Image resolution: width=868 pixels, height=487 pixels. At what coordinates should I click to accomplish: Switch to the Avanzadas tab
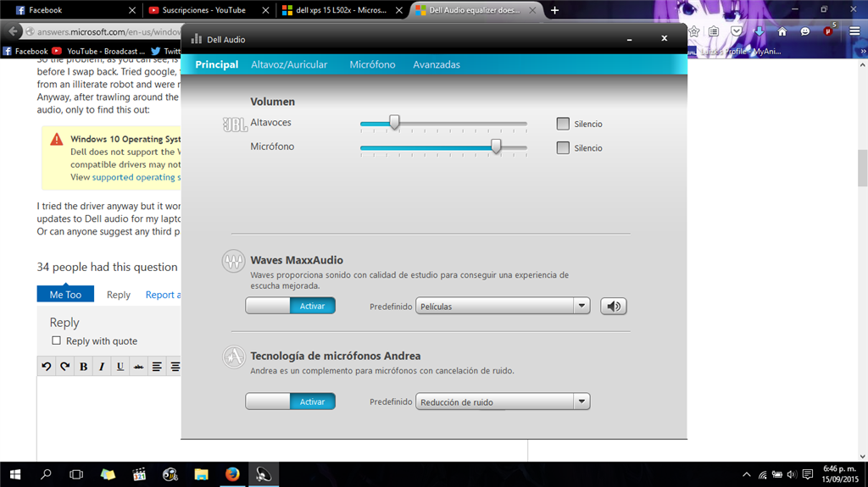click(437, 64)
